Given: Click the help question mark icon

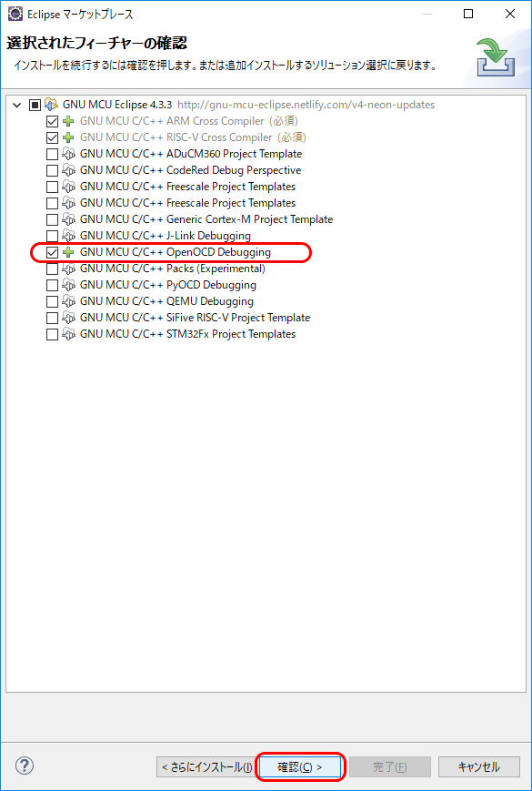Looking at the screenshot, I should pyautogui.click(x=25, y=766).
